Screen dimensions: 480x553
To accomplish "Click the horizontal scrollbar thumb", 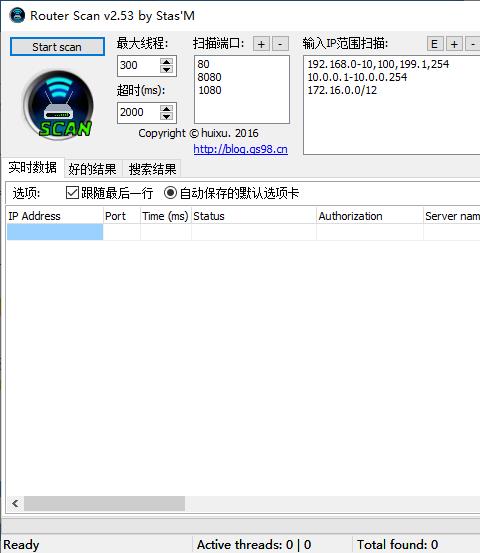I will pos(104,503).
